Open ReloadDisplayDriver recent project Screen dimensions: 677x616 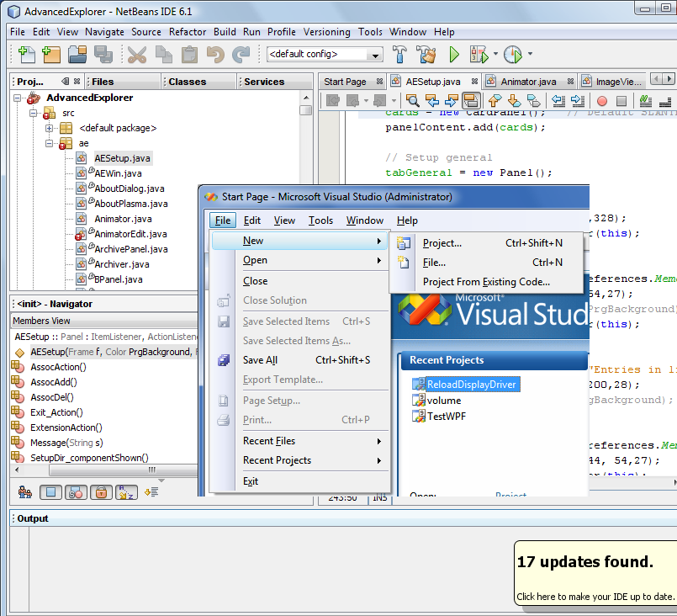(x=471, y=385)
